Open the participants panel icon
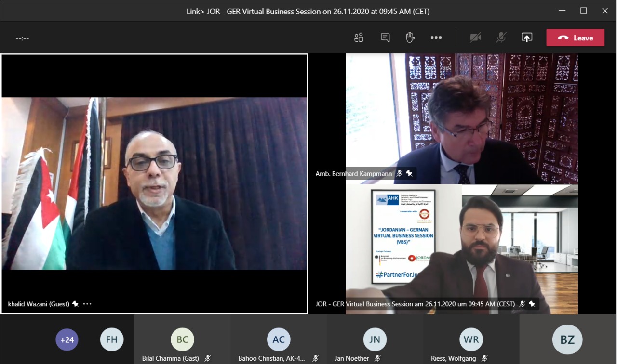617x364 pixels. [359, 38]
